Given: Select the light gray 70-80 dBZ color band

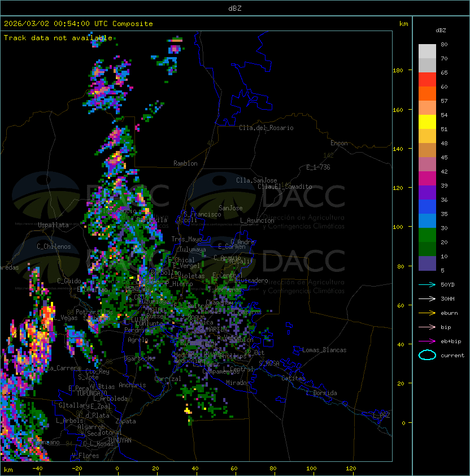Looking at the screenshot, I should pyautogui.click(x=427, y=51).
